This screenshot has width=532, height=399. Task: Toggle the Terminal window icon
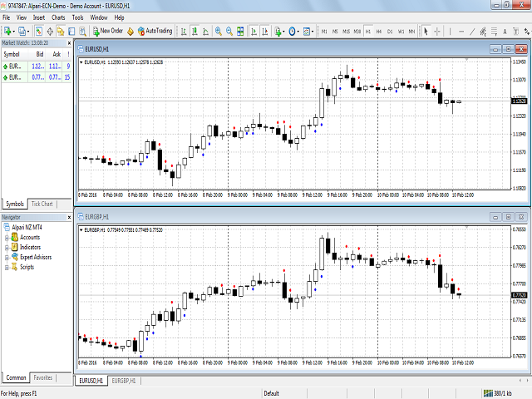tap(71, 32)
